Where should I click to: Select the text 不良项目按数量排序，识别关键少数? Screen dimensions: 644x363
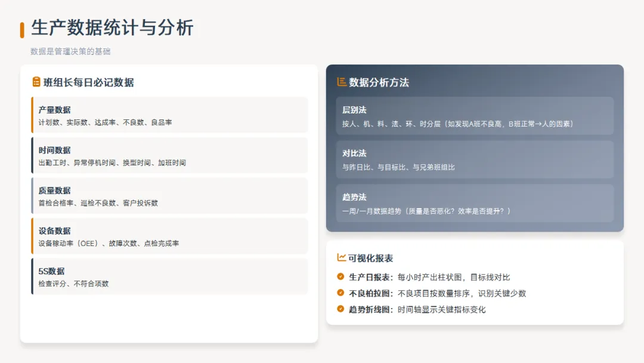(462, 293)
